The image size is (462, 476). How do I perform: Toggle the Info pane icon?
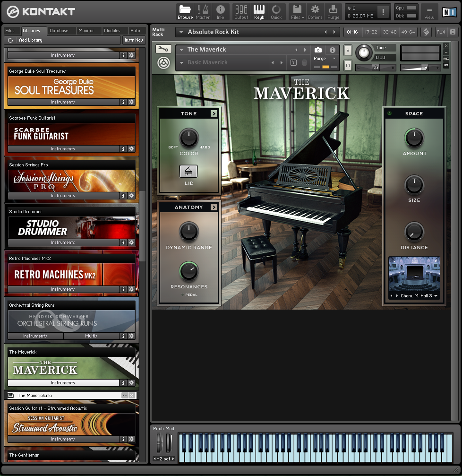click(221, 12)
